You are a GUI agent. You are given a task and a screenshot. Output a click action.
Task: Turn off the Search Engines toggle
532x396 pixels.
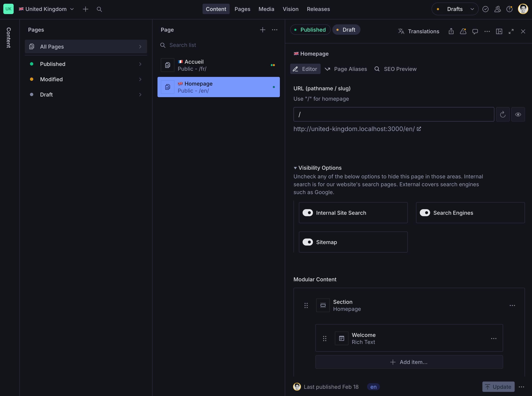coord(425,213)
